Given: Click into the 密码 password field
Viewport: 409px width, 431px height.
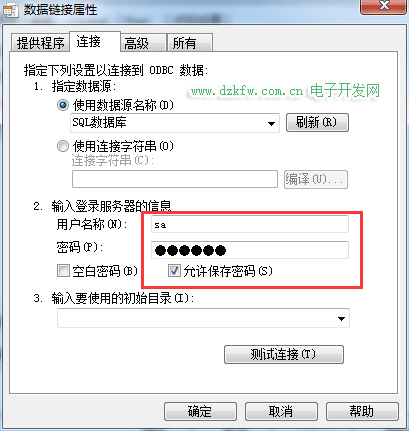Looking at the screenshot, I should pyautogui.click(x=250, y=250).
